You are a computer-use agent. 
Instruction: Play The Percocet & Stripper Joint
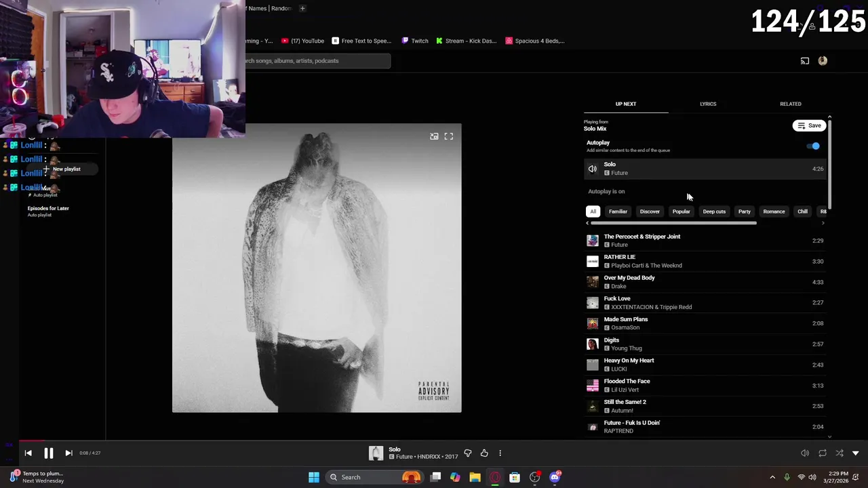[x=705, y=241]
